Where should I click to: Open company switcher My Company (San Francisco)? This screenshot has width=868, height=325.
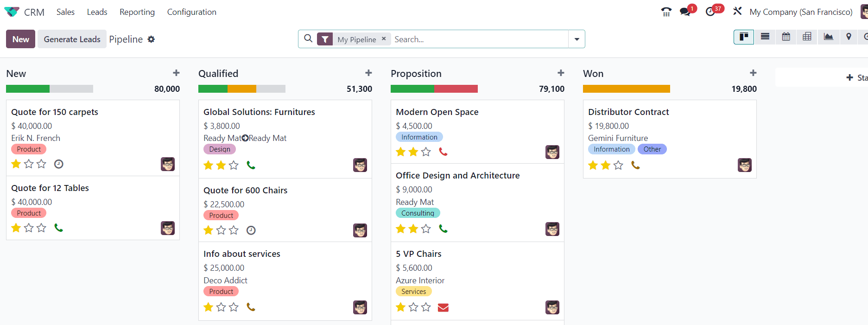coord(801,12)
